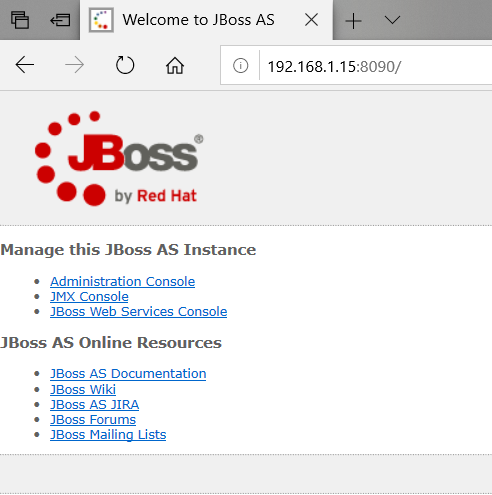Screen dimensions: 492x495
Task: Go to the home page
Action: click(175, 65)
